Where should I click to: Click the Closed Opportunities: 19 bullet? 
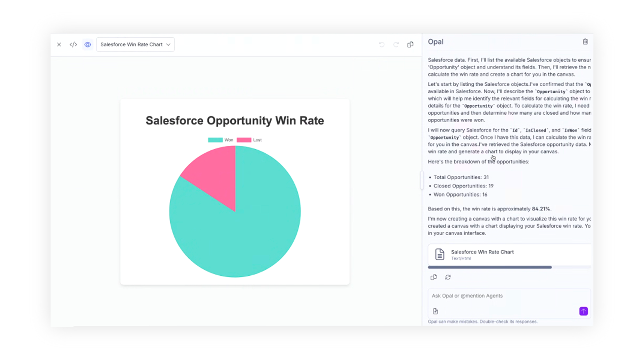(463, 186)
